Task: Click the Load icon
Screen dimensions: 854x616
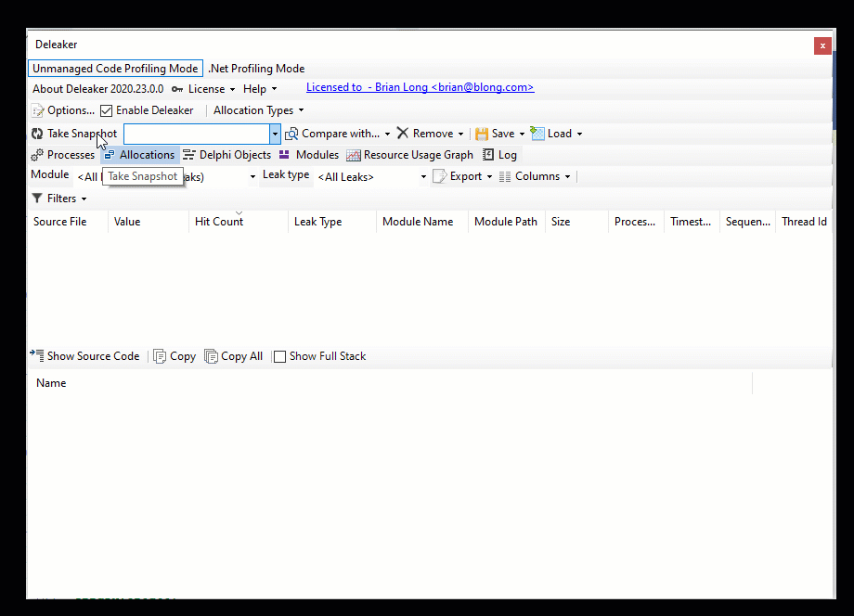Action: tap(537, 134)
